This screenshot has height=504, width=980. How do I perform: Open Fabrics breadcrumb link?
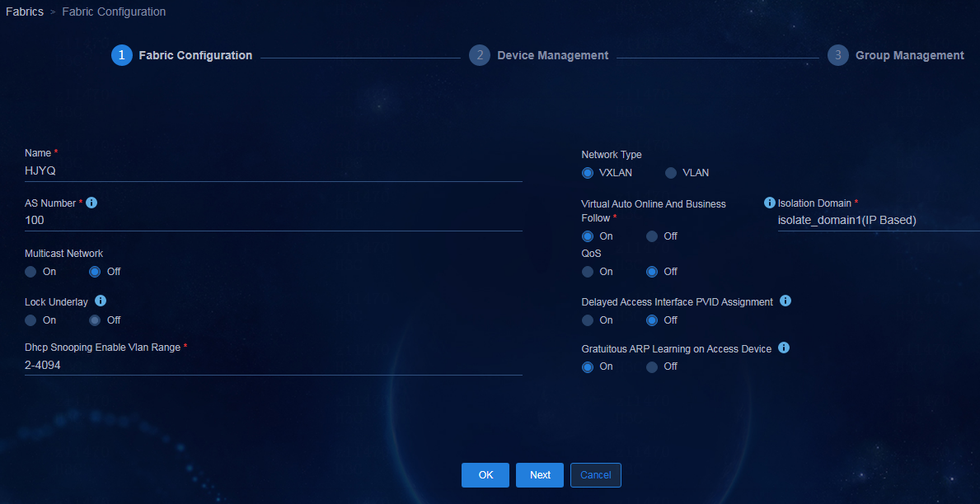coord(25,12)
